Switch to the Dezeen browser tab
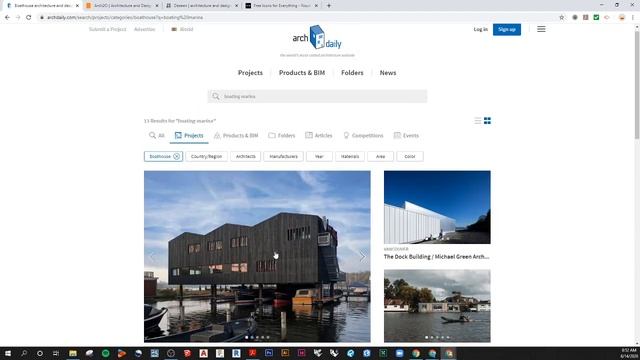This screenshot has width=640, height=360. pos(202,6)
